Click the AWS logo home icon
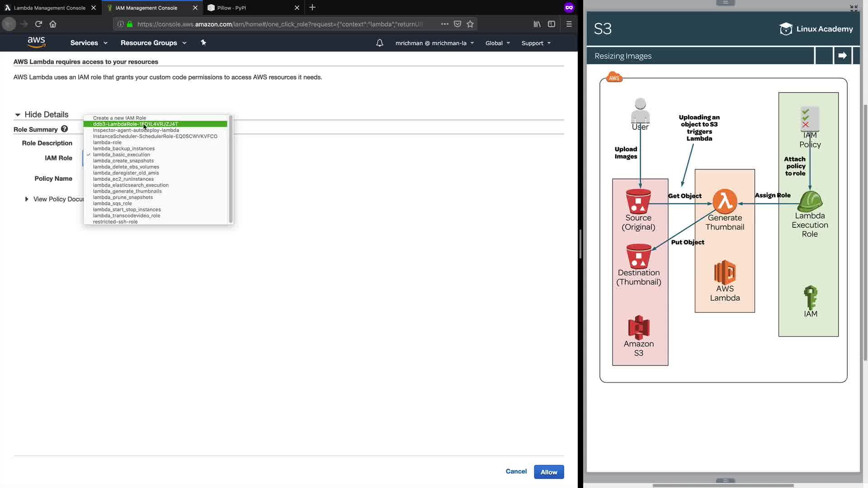 tap(36, 42)
